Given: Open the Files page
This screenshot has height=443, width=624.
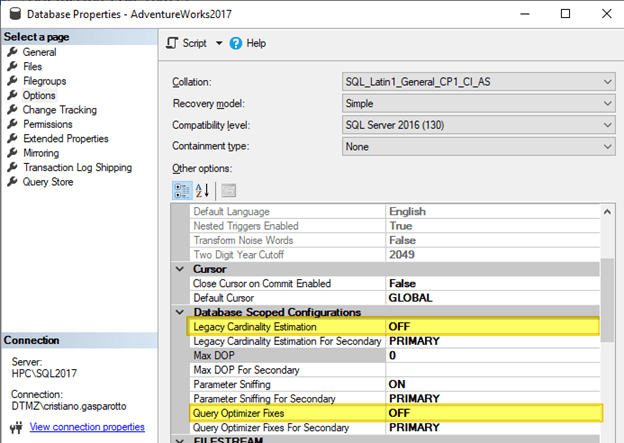Looking at the screenshot, I should (32, 66).
